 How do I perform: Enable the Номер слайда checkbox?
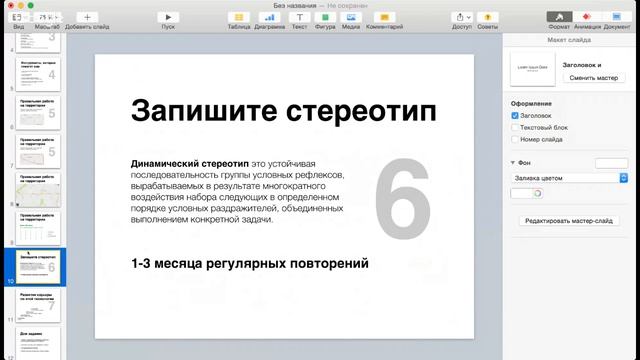(515, 139)
